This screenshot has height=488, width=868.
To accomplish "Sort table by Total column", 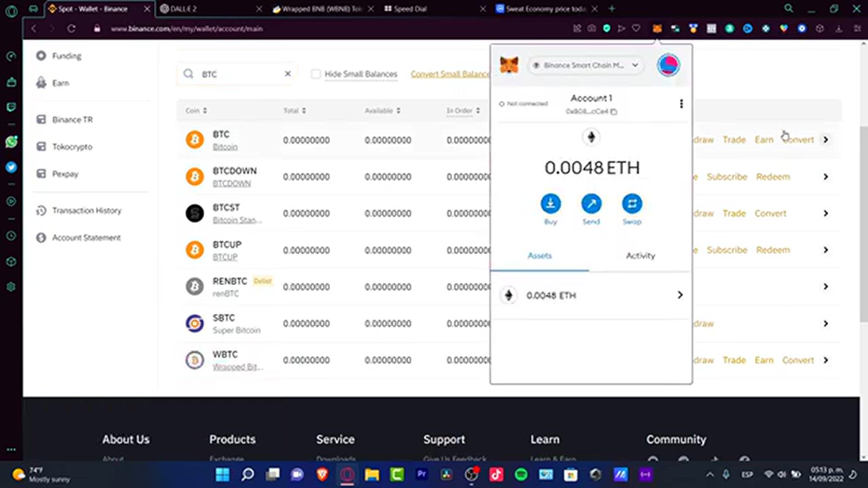I will [295, 111].
